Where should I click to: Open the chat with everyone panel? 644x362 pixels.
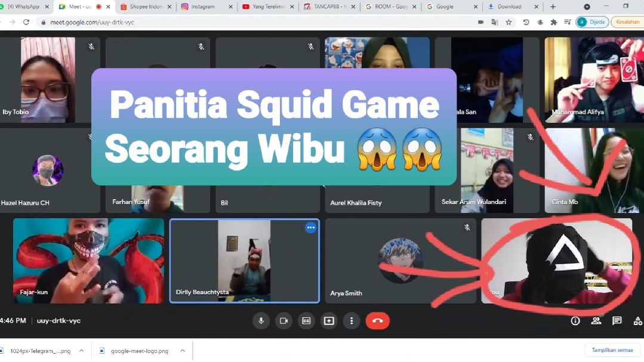pos(617,321)
